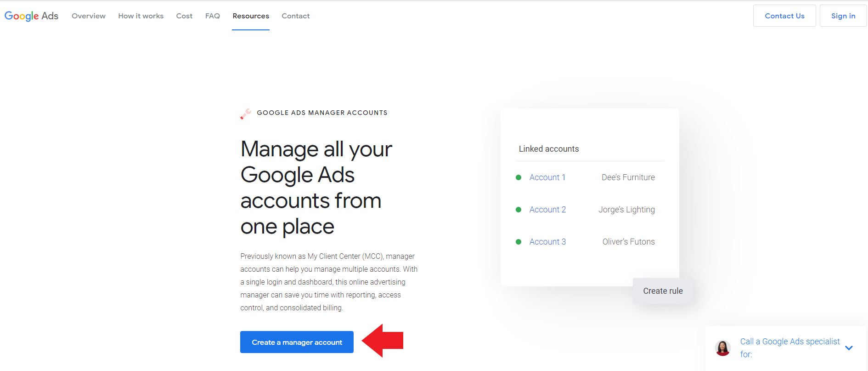The width and height of the screenshot is (868, 371).
Task: Open the FAQ nav item
Action: [x=212, y=16]
